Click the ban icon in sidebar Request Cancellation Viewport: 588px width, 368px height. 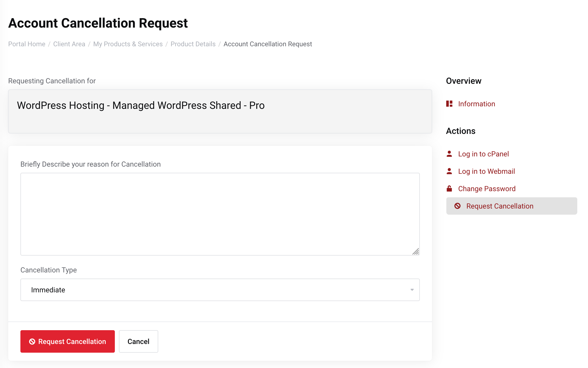pos(457,206)
